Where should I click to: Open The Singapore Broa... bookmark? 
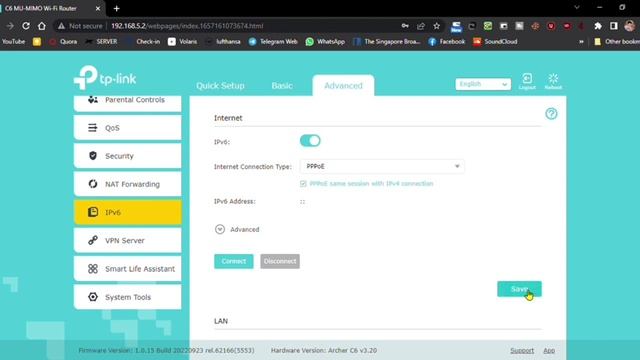pyautogui.click(x=386, y=42)
